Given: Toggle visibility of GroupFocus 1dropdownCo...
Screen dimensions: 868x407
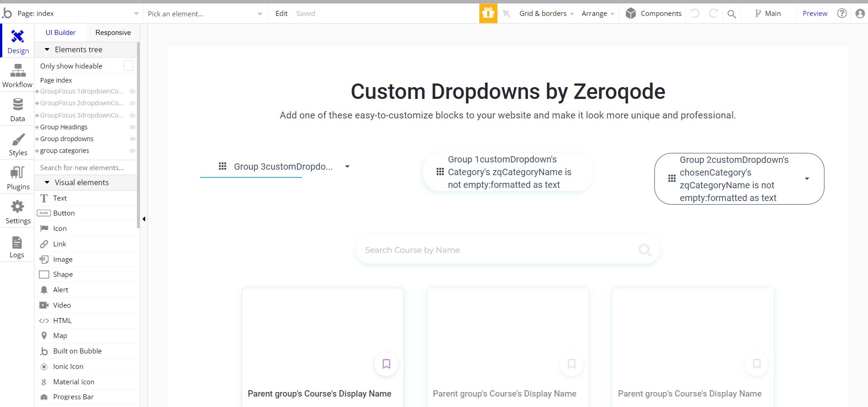Looking at the screenshot, I should 132,91.
